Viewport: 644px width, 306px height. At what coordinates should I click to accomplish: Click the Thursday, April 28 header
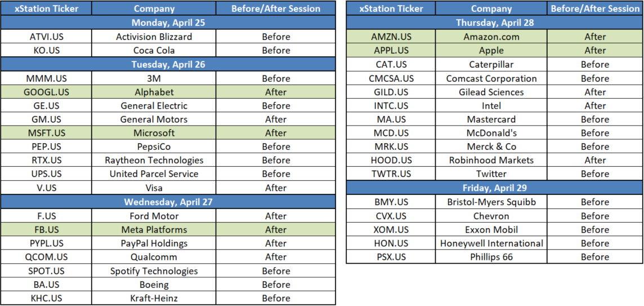[x=494, y=23]
